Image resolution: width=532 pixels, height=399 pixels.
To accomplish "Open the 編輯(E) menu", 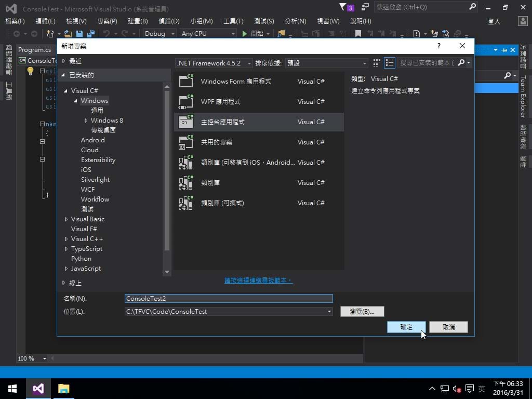I will pyautogui.click(x=46, y=21).
